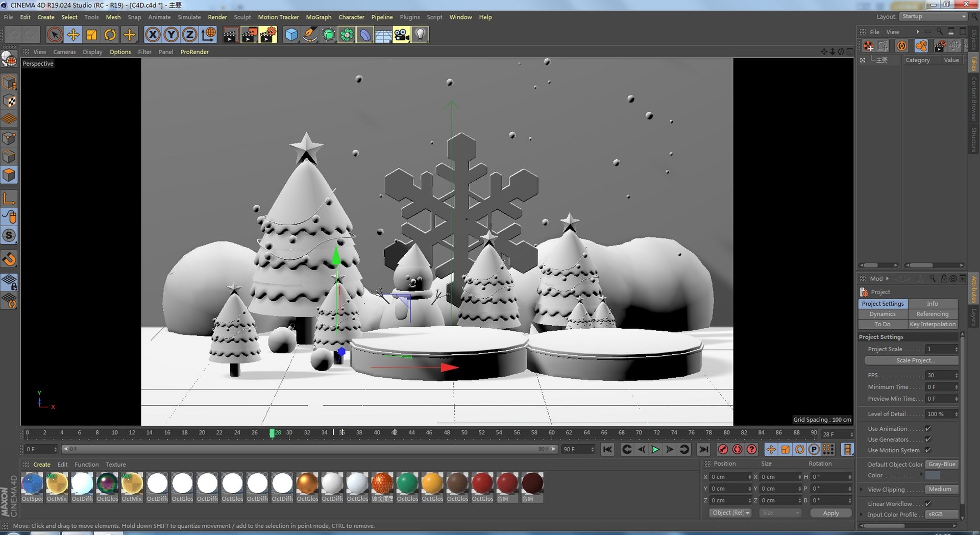980x535 pixels.
Task: Switch to the Key Interpolation tab
Action: (933, 324)
